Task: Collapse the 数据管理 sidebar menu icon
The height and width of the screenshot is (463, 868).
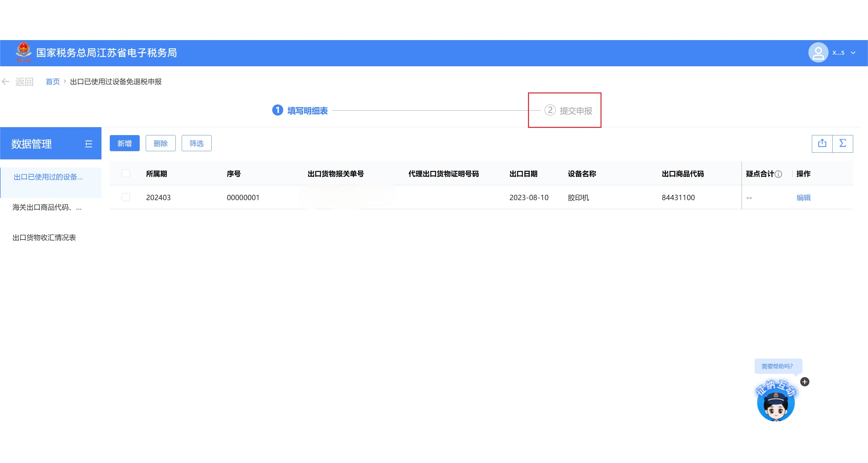Action: pos(89,144)
